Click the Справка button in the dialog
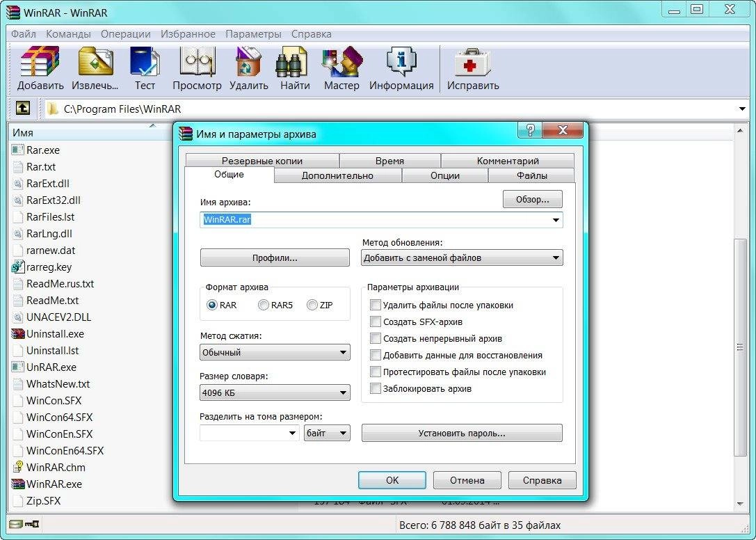756x540 pixels. click(x=542, y=480)
